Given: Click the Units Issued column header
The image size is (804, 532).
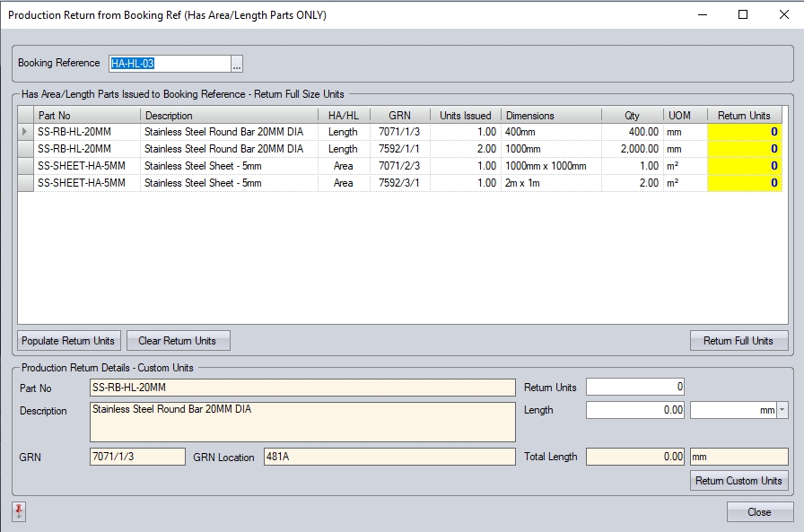Looking at the screenshot, I should click(x=465, y=116).
